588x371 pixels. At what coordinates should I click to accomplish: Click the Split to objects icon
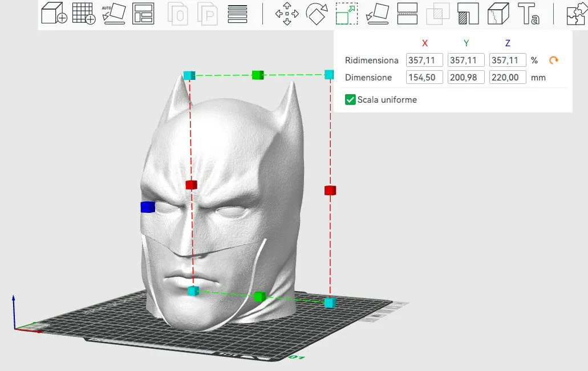177,14
